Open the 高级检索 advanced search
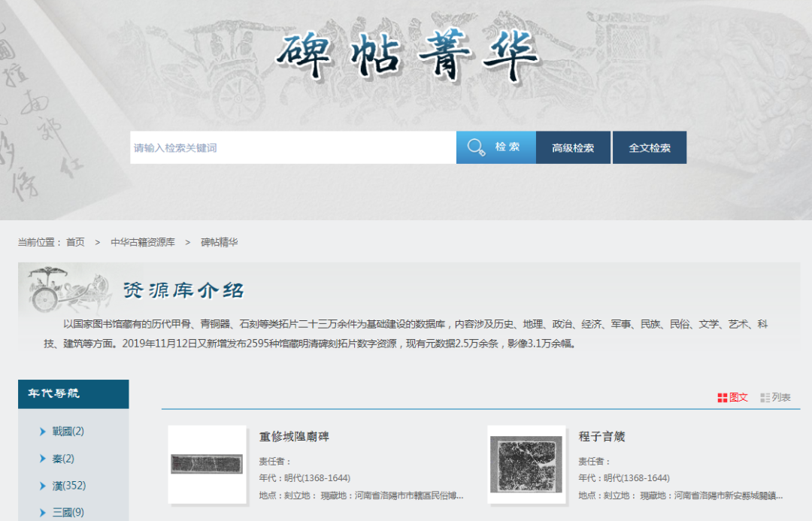This screenshot has height=521, width=812. (573, 148)
